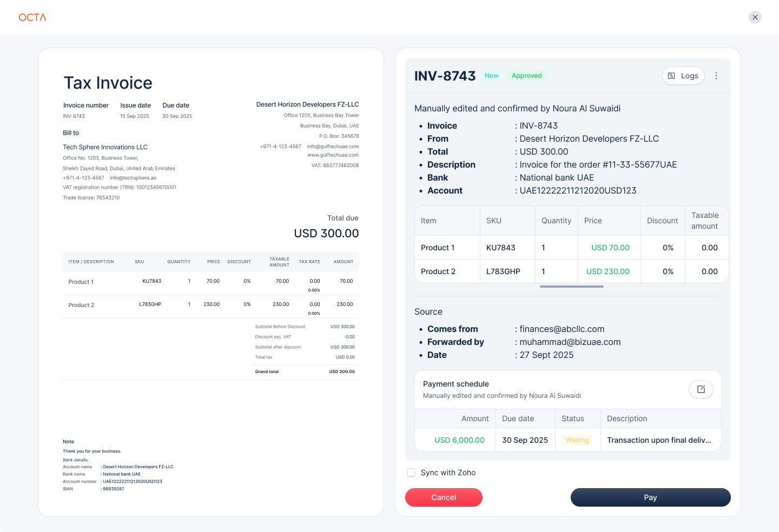Click the payment amount USD 6,000.00
The image size is (779, 532).
click(x=460, y=440)
